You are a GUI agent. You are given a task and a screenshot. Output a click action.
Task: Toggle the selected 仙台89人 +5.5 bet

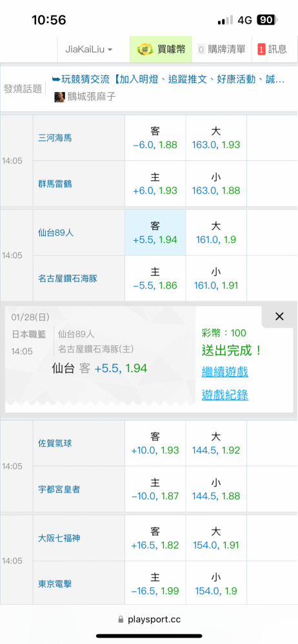[x=155, y=232]
